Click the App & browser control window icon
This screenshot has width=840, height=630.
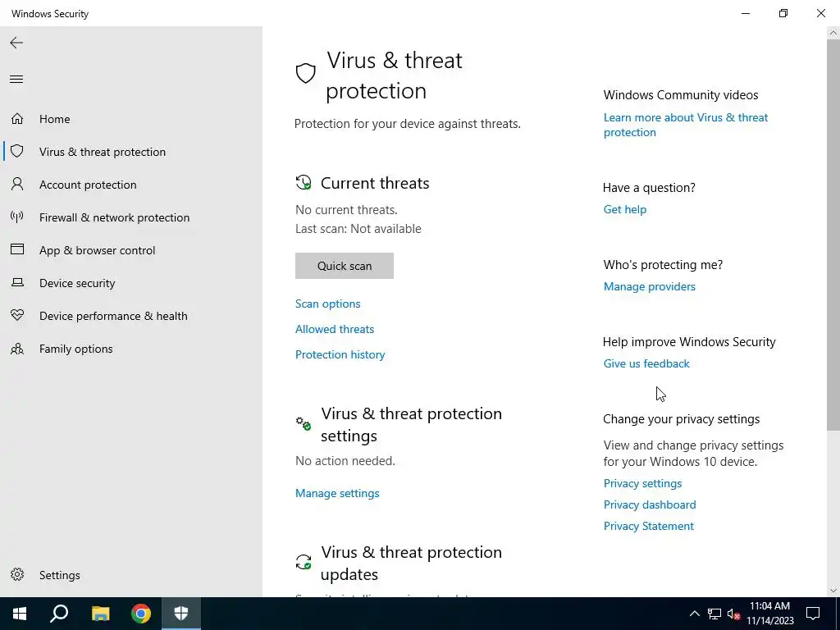coord(17,249)
